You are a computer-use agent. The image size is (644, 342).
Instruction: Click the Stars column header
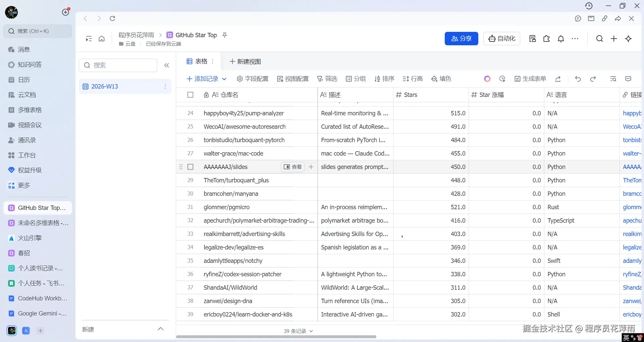coord(431,95)
